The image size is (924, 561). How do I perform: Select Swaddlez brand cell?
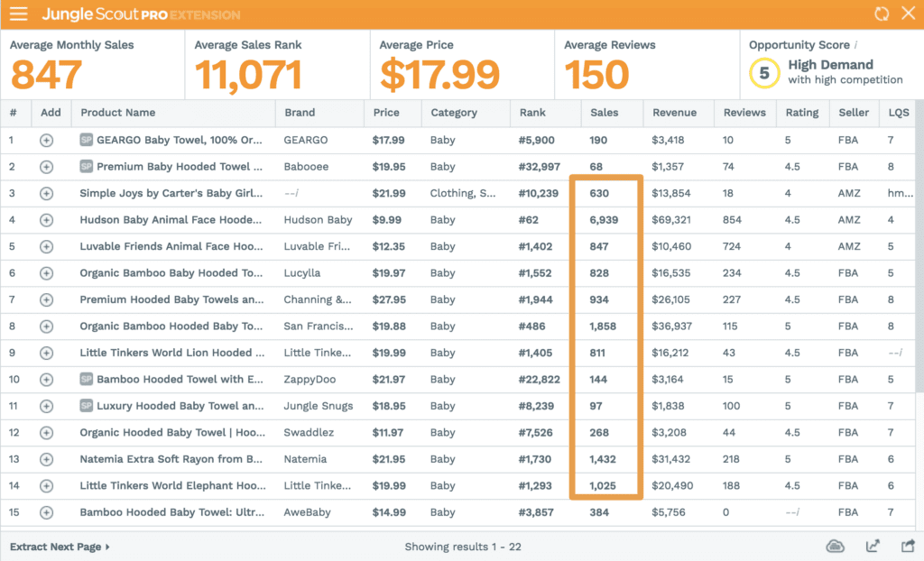point(305,433)
